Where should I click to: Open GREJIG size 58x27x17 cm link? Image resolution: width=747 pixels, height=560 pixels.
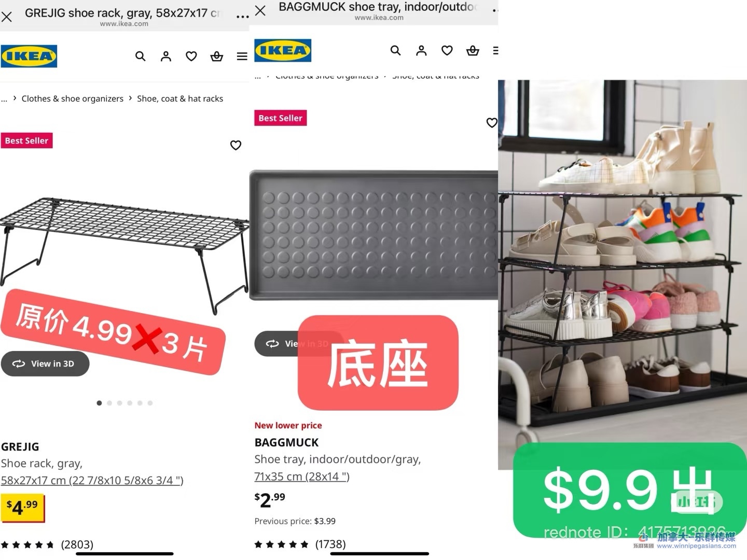pyautogui.click(x=92, y=480)
